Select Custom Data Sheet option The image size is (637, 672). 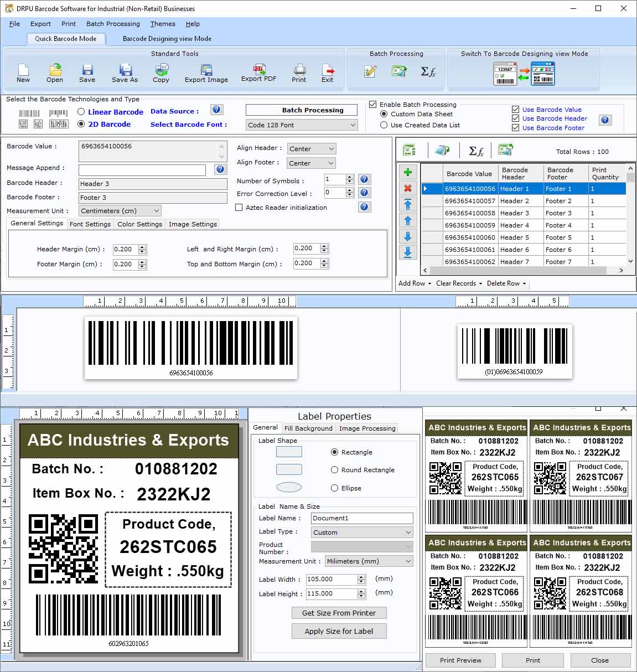click(x=384, y=114)
